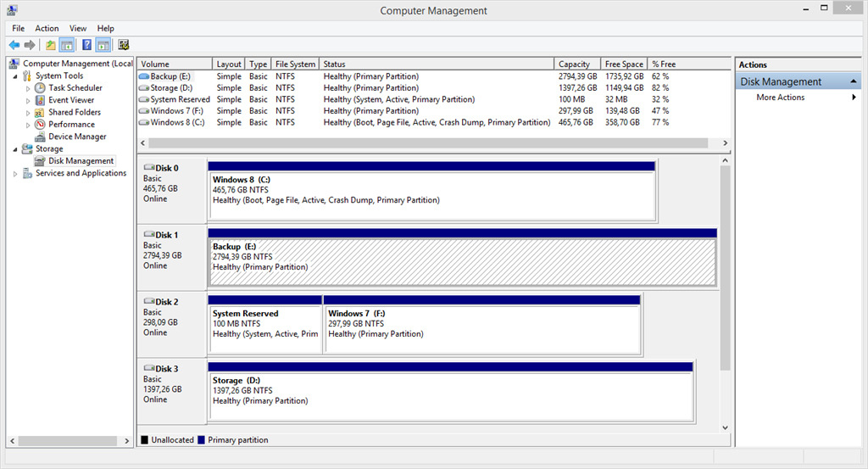Click the Event Viewer icon
Screen dimensions: 868x469
tap(40, 100)
